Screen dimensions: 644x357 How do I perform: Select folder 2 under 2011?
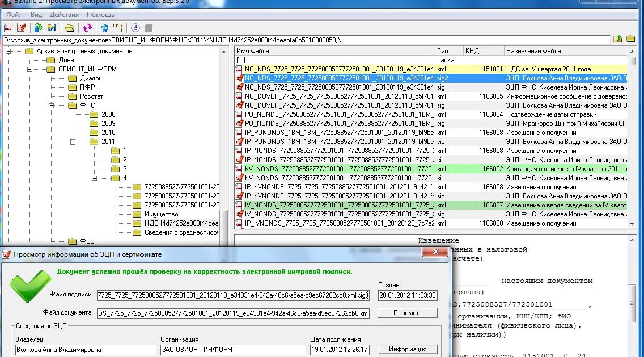125,160
